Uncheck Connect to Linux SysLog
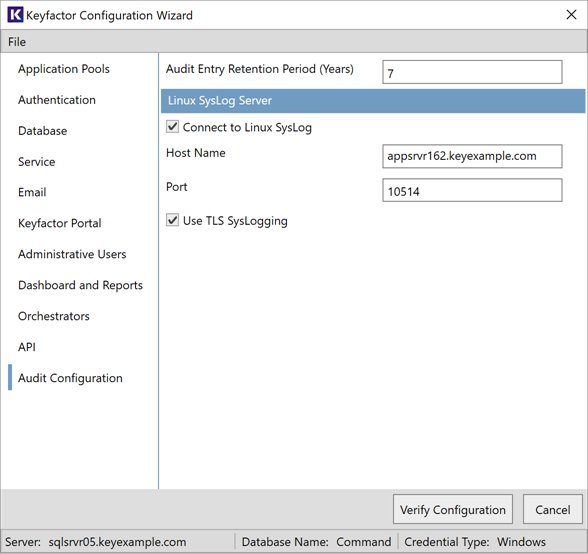 click(172, 127)
